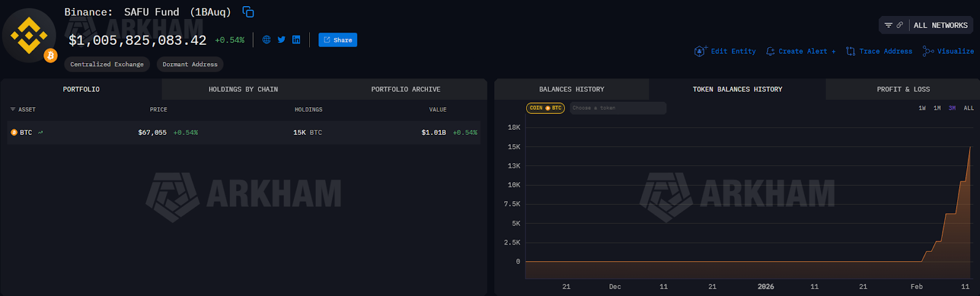Open the ALL NETWORKS dropdown
The height and width of the screenshot is (296, 980).
940,25
